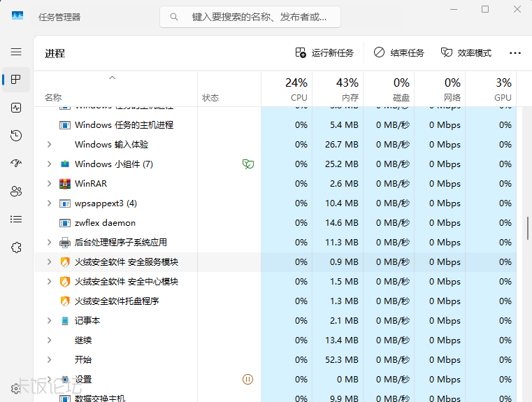
Task: Click 11.3 MB memory value
Action: (x=342, y=242)
